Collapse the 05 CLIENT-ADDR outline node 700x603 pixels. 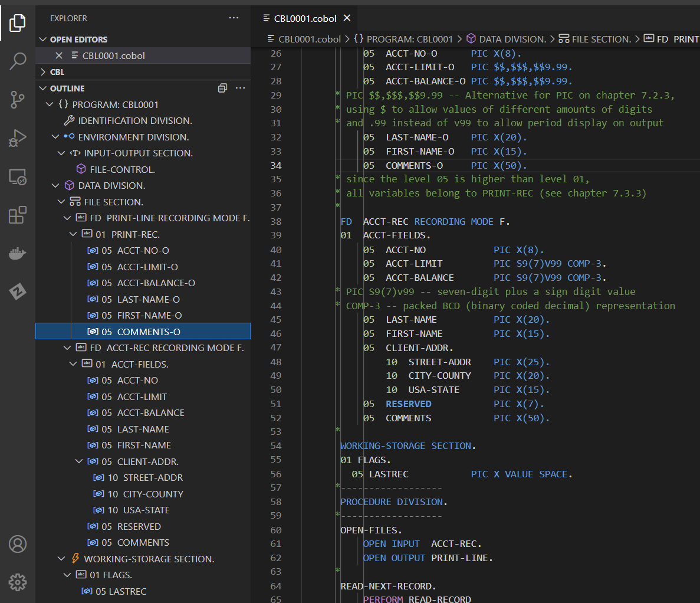coord(79,461)
